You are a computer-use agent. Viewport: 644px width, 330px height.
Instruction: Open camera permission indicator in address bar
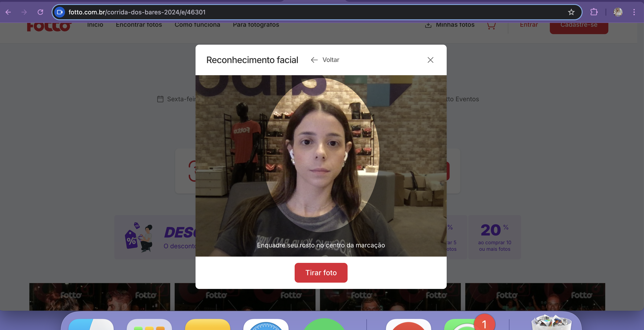point(59,12)
